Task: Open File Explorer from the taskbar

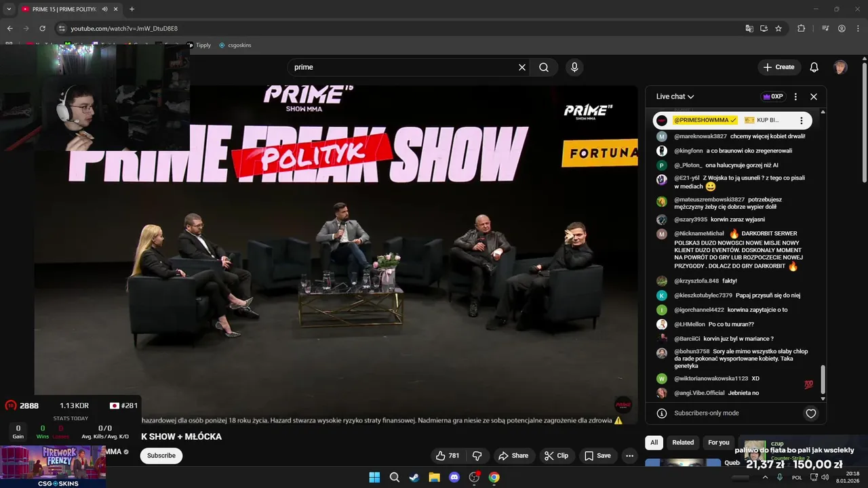Action: point(434,477)
